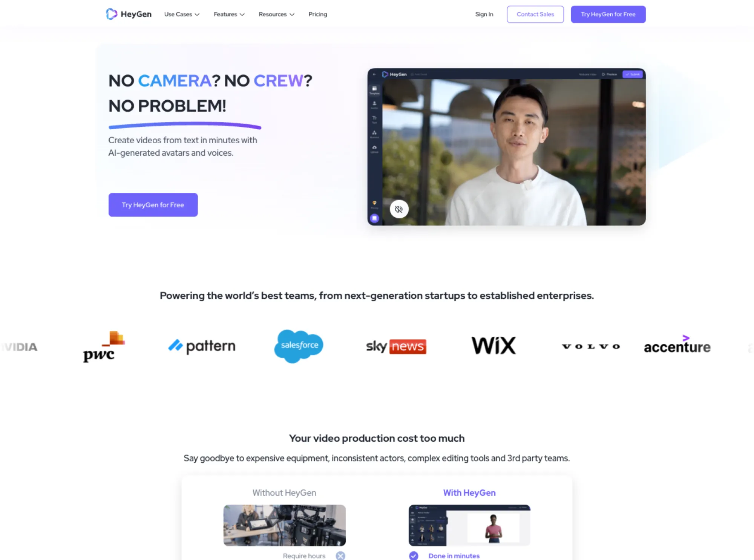Expand the Features navigation dropdown
The height and width of the screenshot is (560, 754).
228,14
